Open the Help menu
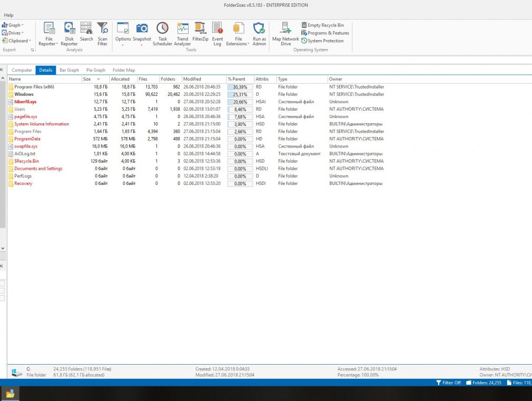 click(8, 15)
